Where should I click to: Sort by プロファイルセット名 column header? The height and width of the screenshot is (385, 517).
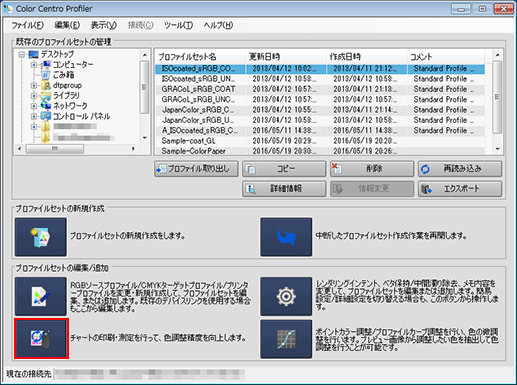200,57
